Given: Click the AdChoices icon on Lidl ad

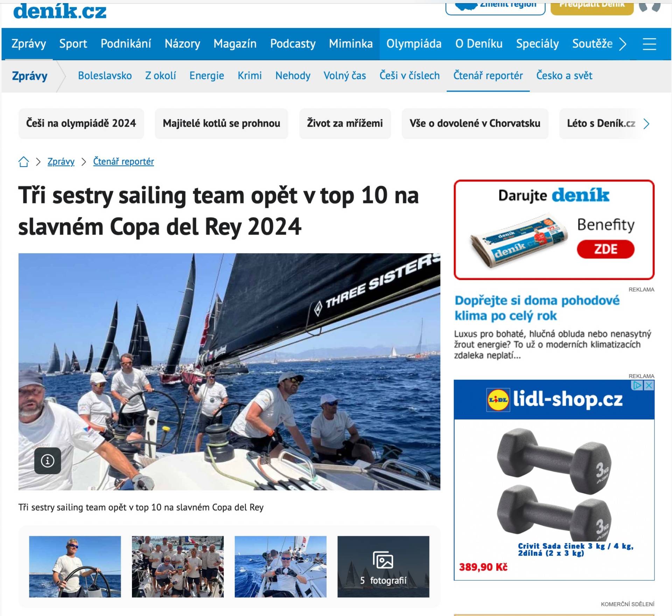Looking at the screenshot, I should [638, 385].
